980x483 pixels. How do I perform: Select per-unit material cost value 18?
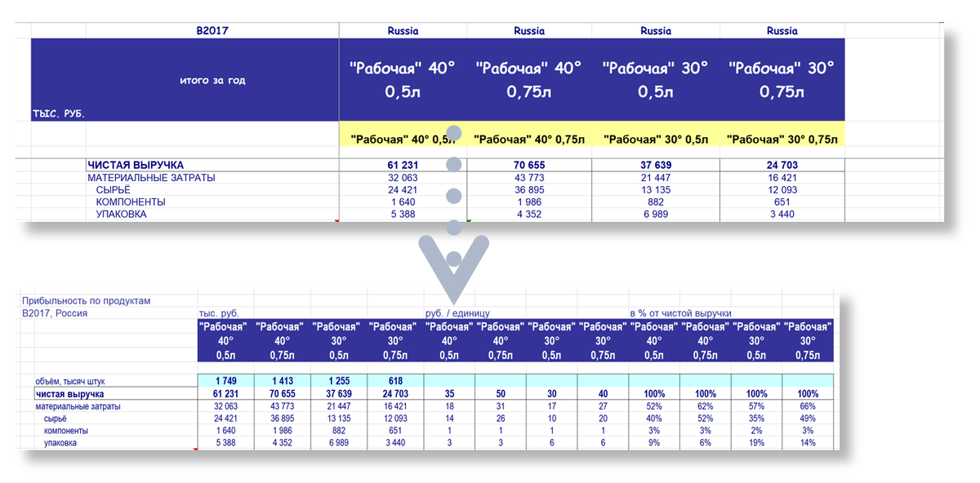(449, 405)
